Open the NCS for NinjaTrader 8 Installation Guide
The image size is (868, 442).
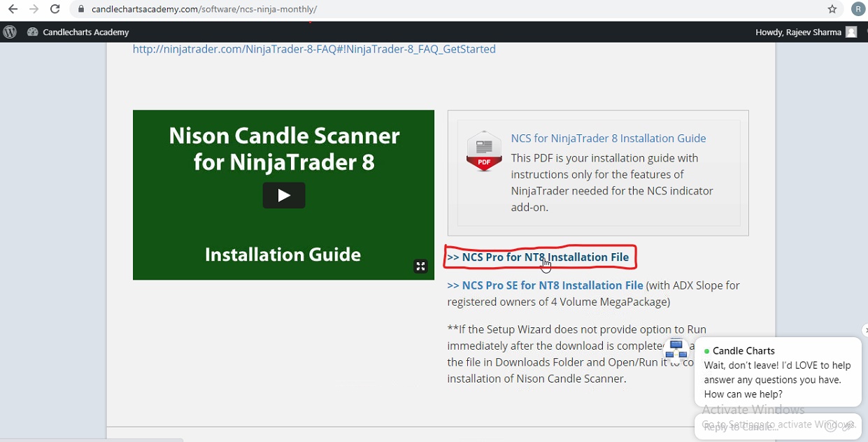609,138
